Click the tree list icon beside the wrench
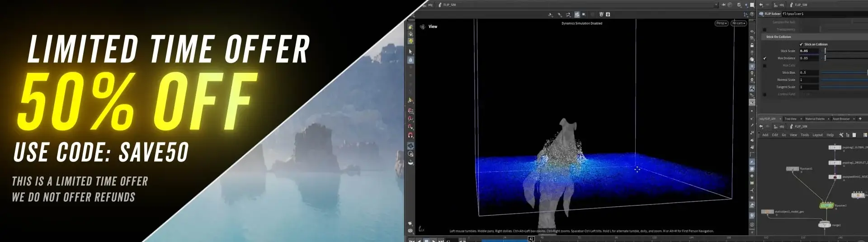Screen dimensions: 868x242 [847, 135]
